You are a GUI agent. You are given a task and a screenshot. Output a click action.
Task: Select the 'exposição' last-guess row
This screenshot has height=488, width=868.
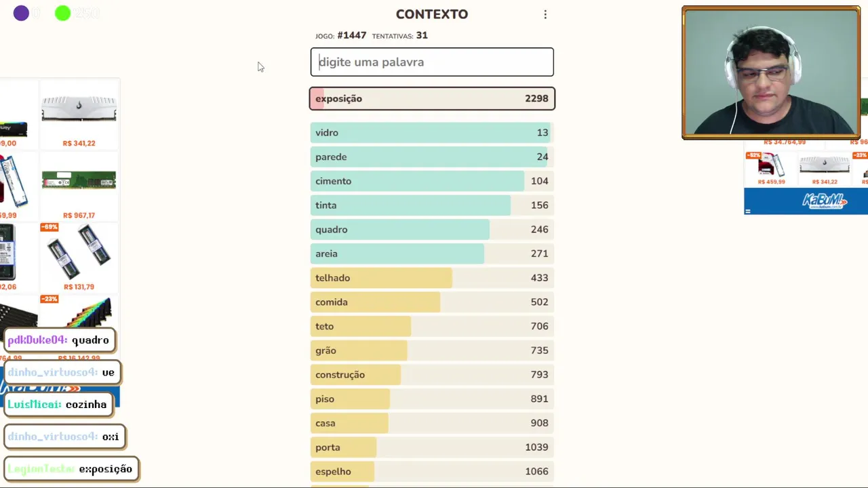(x=432, y=99)
